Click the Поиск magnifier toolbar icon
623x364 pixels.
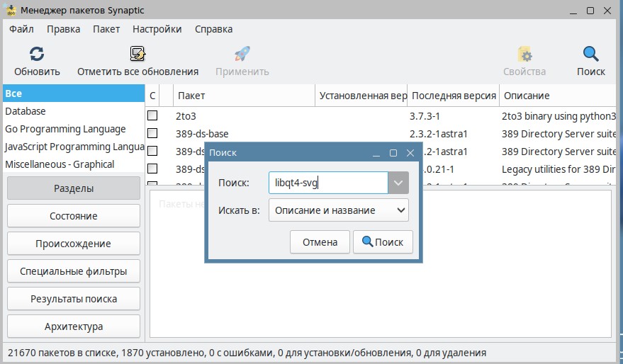(x=591, y=54)
